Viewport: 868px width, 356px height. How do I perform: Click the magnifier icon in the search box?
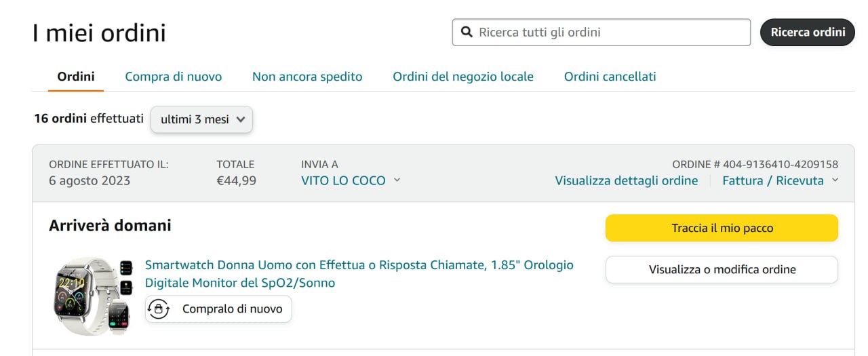pyautogui.click(x=466, y=32)
